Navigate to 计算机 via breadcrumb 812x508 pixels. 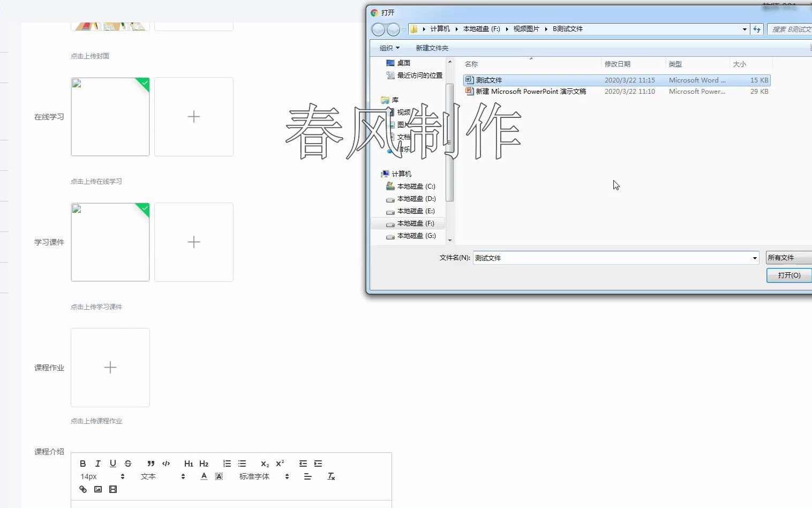tap(439, 29)
